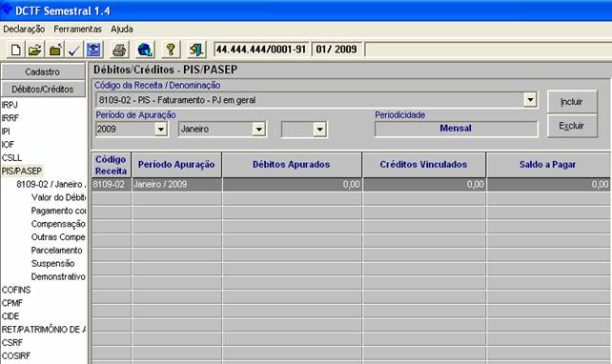Select COFINS in the tax tree
This screenshot has width=612, height=364.
pyautogui.click(x=16, y=290)
